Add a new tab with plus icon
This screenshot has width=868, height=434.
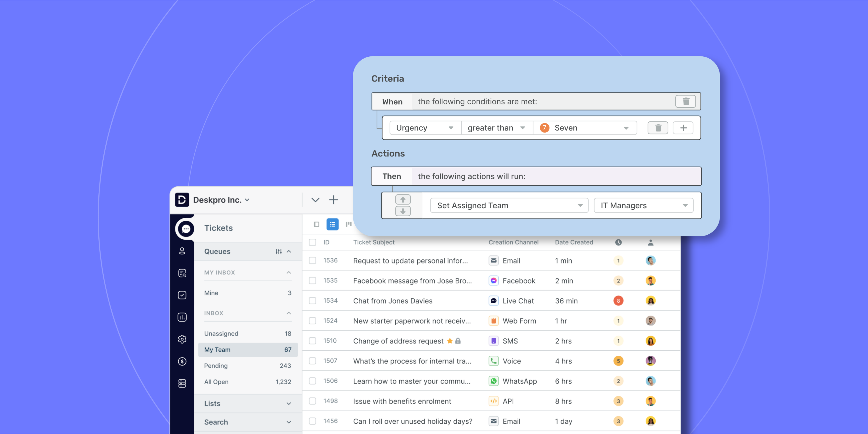[x=333, y=200]
